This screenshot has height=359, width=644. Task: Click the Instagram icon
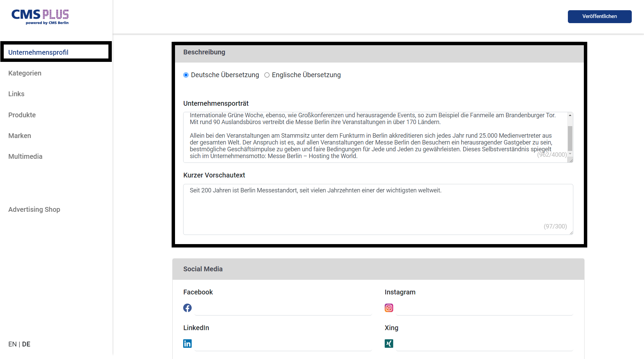click(389, 308)
